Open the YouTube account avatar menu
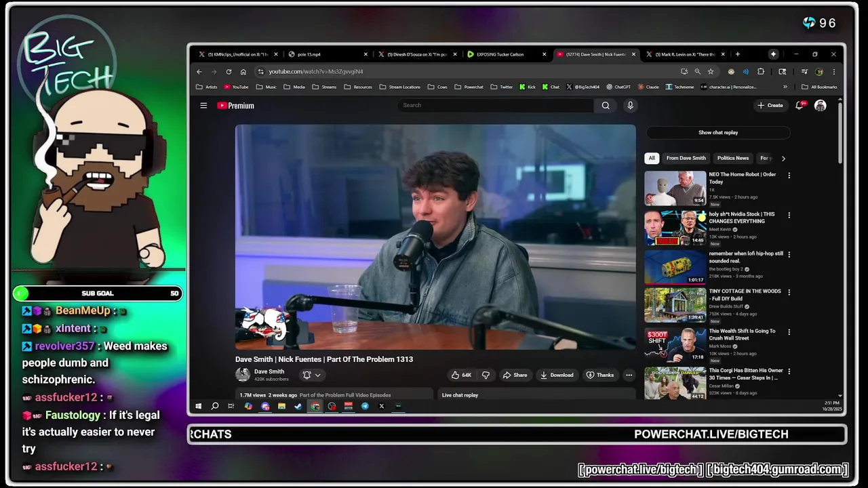 (x=820, y=105)
